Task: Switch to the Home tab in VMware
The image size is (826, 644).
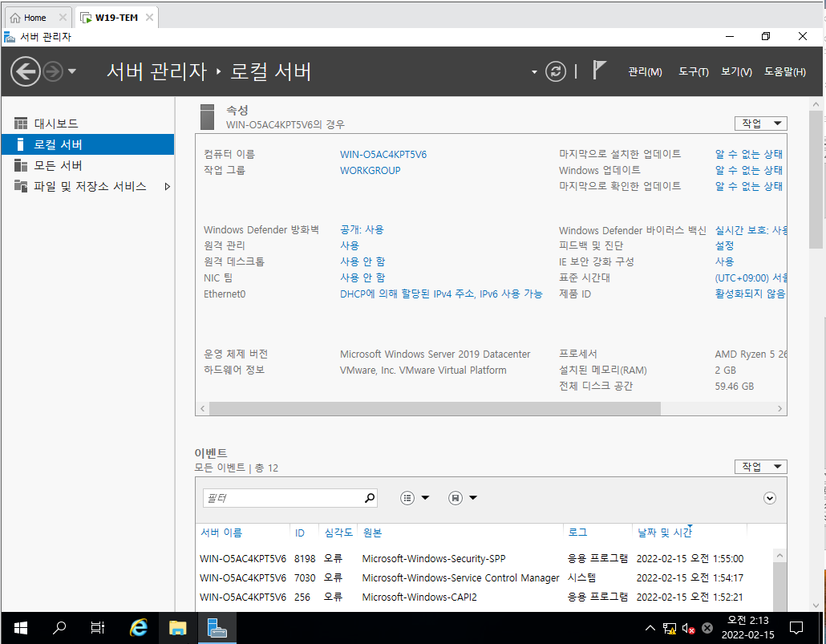Action: (x=34, y=18)
